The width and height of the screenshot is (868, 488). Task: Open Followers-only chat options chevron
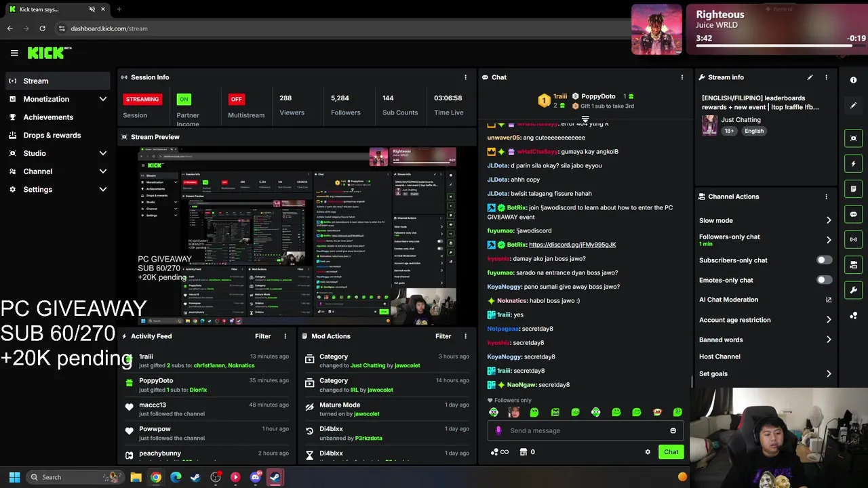829,240
